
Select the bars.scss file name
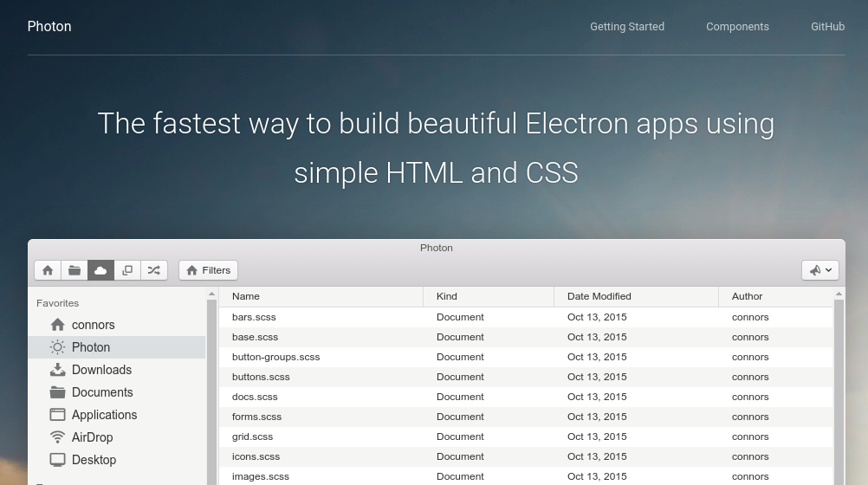coord(254,317)
